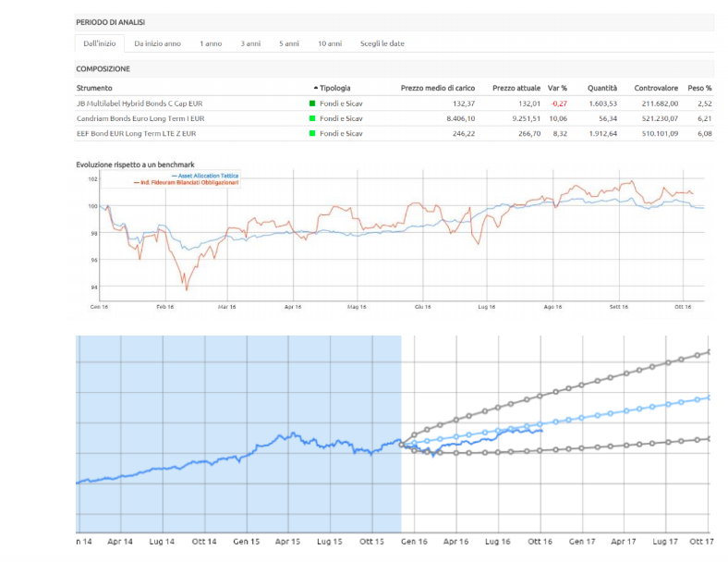Sort table by Strumento column header
This screenshot has width=728, height=562.
[x=94, y=88]
